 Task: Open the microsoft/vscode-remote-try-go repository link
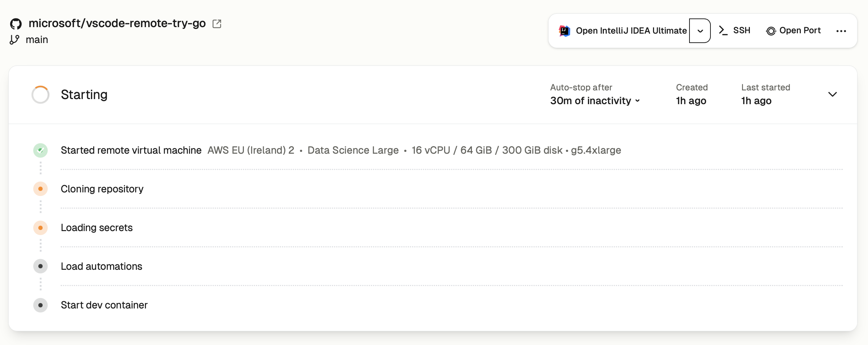point(117,24)
